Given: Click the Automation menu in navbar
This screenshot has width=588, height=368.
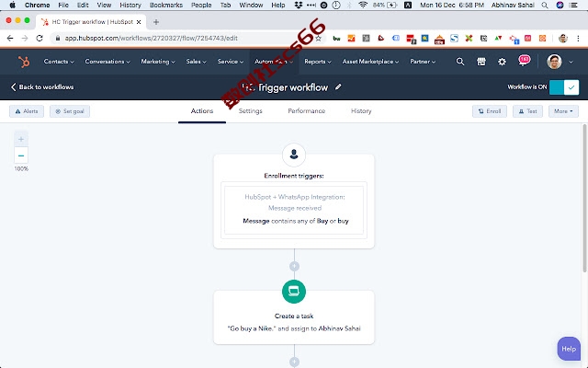Looking at the screenshot, I should 274,62.
